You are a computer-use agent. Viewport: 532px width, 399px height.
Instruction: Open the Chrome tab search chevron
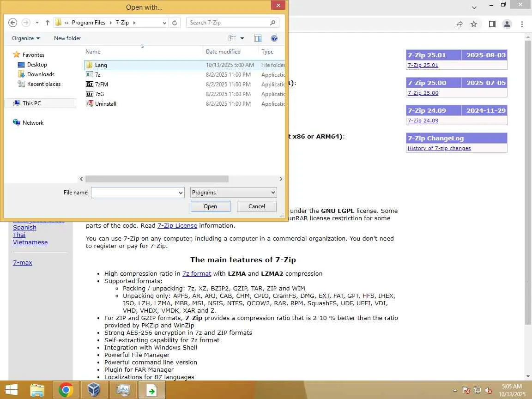tap(474, 7)
